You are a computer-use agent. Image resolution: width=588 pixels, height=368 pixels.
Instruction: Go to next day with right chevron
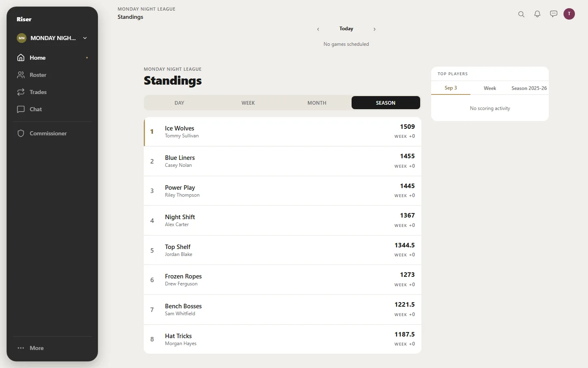(x=374, y=29)
